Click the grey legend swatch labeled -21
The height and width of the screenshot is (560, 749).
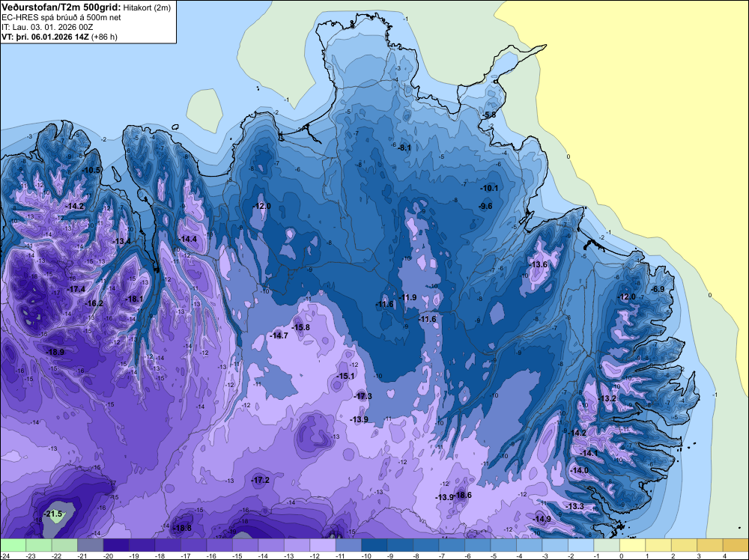91,545
